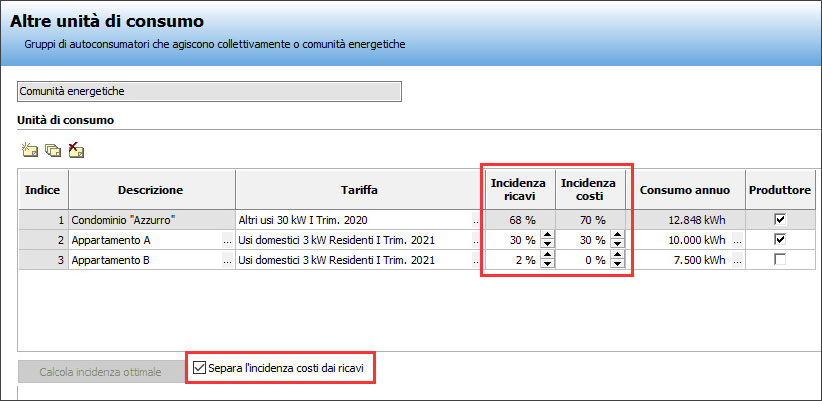Click the Consumo annuo column header
Viewport: 822px width, 401px height.
(x=685, y=189)
